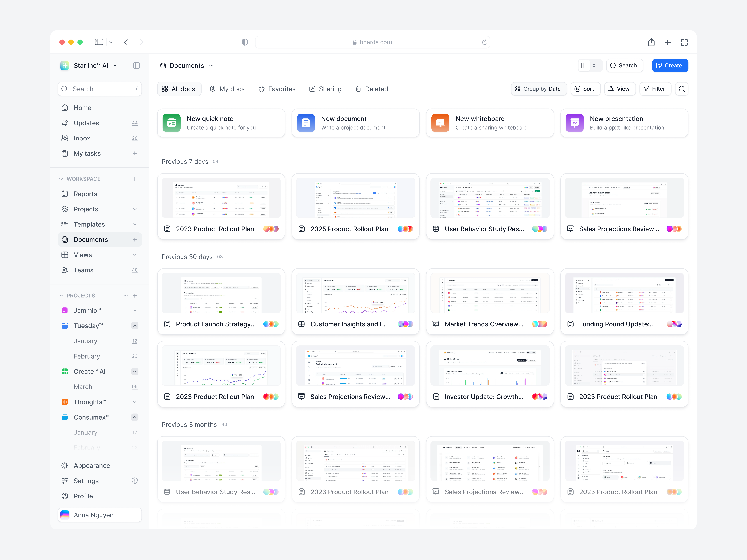Add a new project with plus icon
The height and width of the screenshot is (560, 747).
click(135, 295)
